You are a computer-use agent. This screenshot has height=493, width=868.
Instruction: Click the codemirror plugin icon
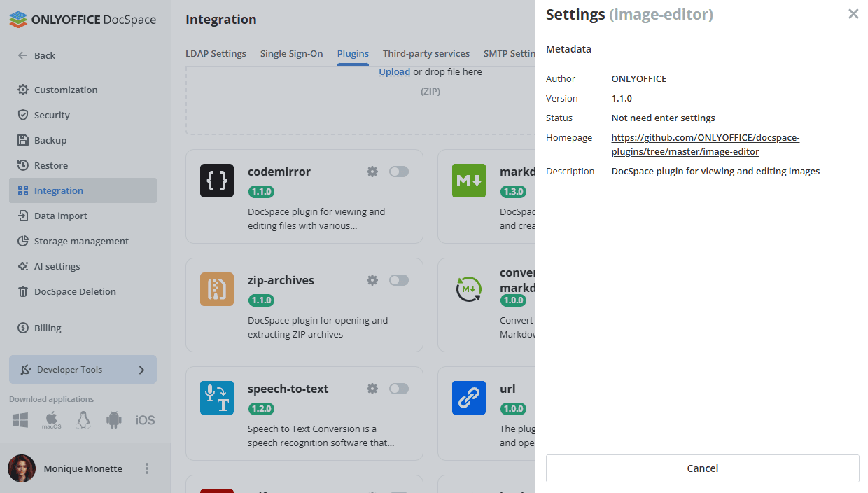point(217,181)
